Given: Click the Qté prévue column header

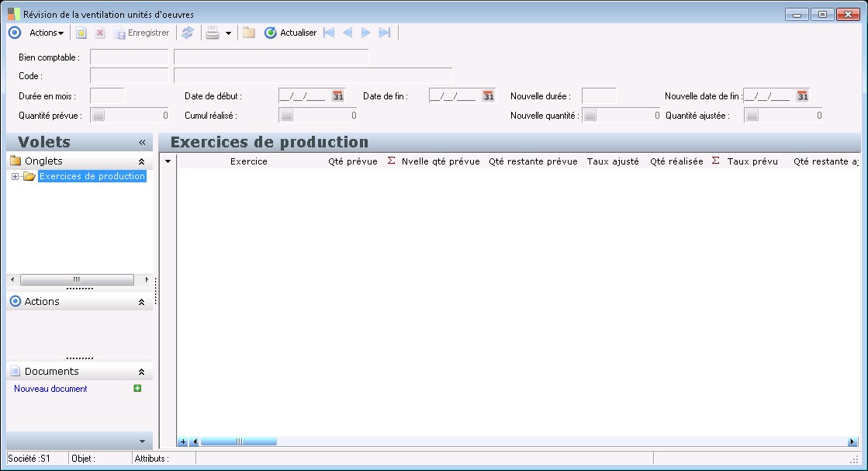Looking at the screenshot, I should point(353,161).
